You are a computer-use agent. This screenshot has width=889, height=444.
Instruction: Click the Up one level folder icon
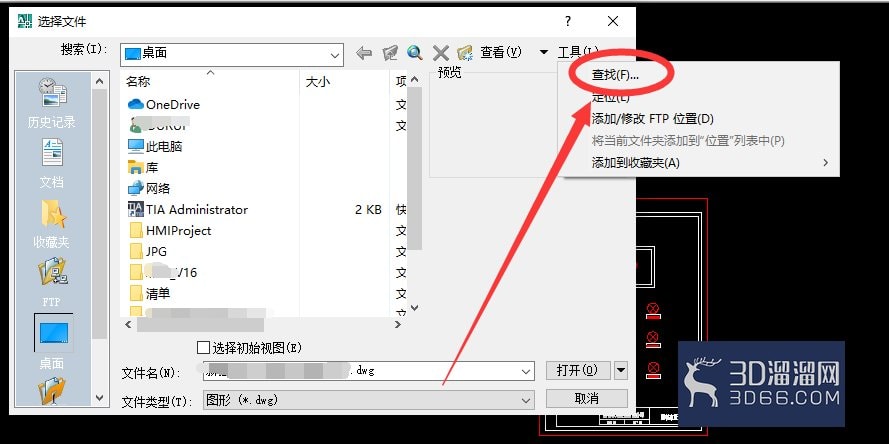click(x=390, y=53)
